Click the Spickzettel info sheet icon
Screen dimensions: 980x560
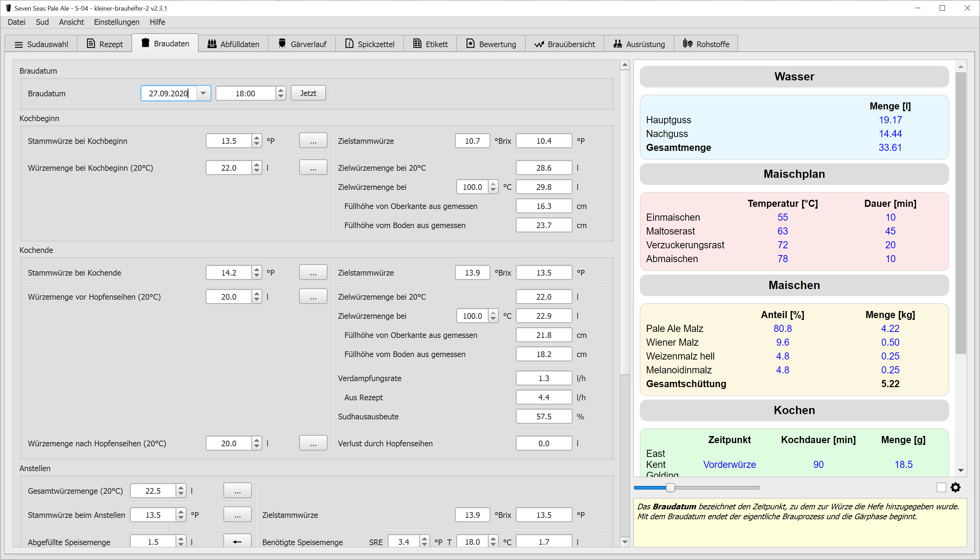(x=349, y=44)
